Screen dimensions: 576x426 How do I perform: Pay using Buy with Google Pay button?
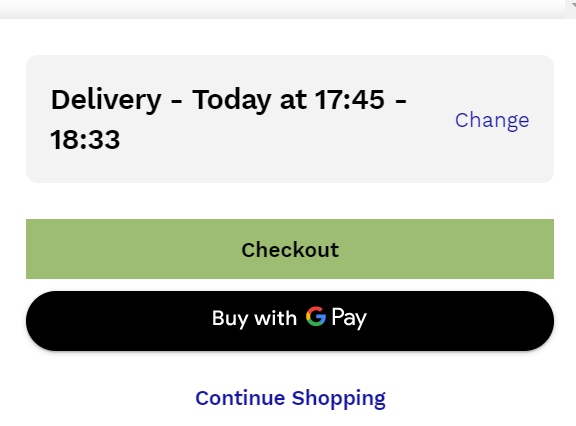(290, 321)
